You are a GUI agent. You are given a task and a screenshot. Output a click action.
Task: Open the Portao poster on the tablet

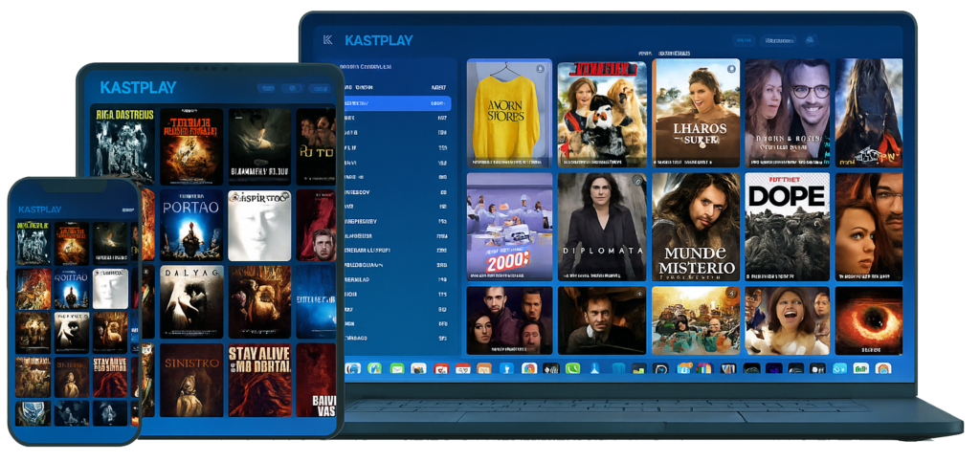pos(190,225)
